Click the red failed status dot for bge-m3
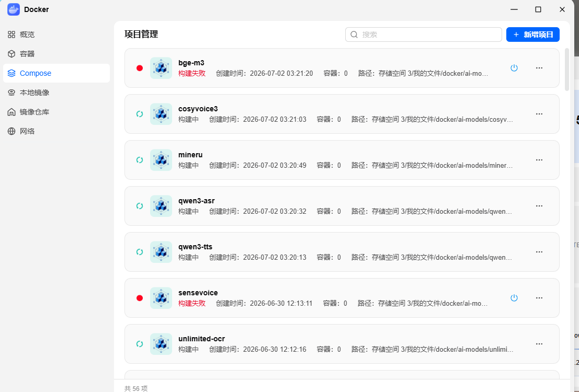Image resolution: width=579 pixels, height=392 pixels. (140, 68)
